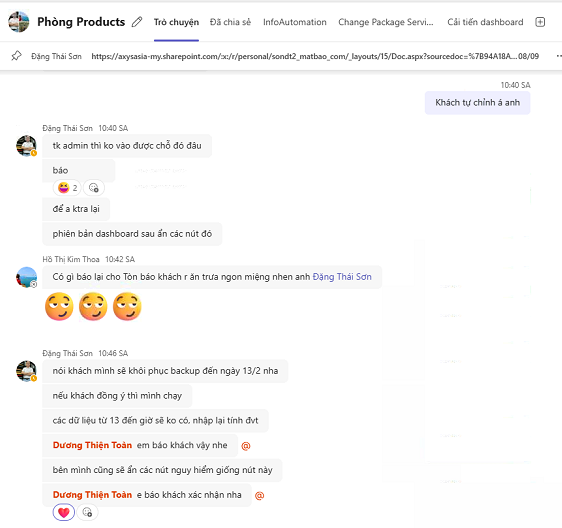Open Đặng Thái Sơn's avatar at 10:40
Viewport: 562px width, 528px height.
(x=27, y=146)
